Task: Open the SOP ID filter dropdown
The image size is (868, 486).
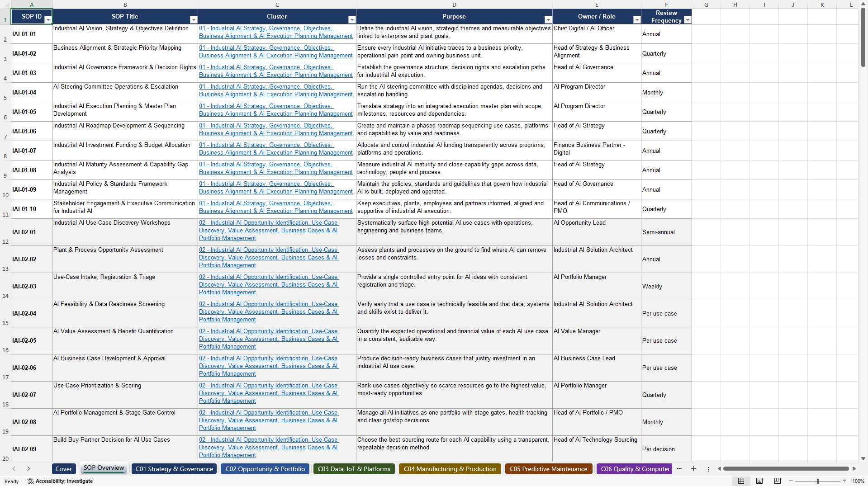Action: pyautogui.click(x=48, y=20)
